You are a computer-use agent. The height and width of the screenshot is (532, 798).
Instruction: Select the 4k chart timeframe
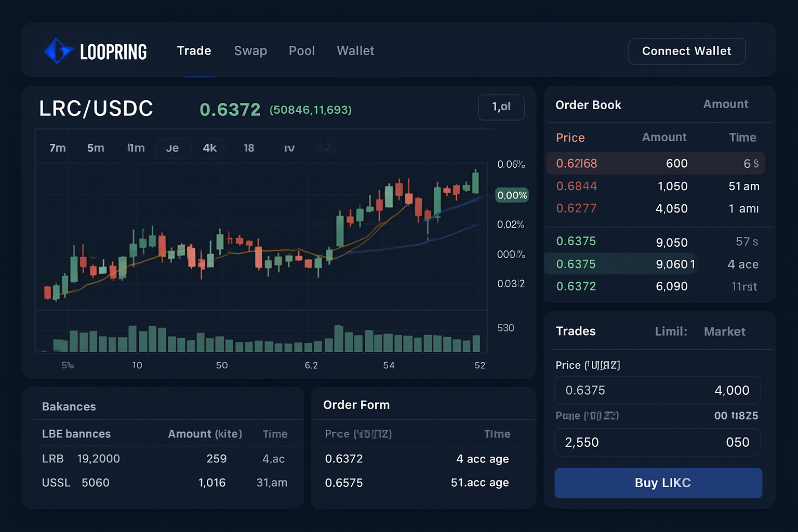click(x=209, y=148)
